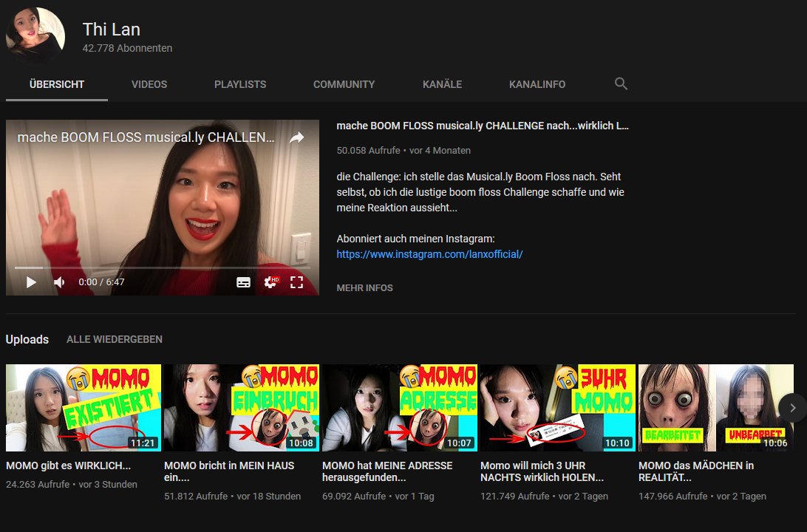Open the Community tab
The width and height of the screenshot is (807, 532).
(x=344, y=84)
